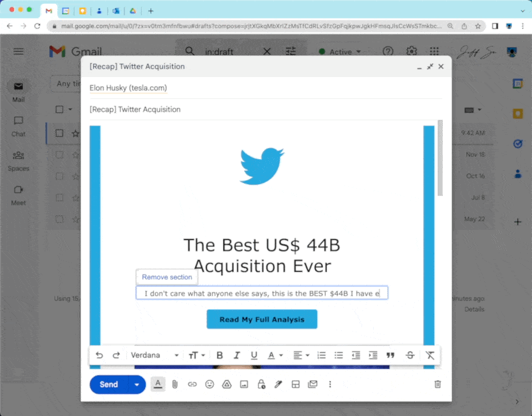
Task: Toggle bold formatting
Action: pos(219,355)
